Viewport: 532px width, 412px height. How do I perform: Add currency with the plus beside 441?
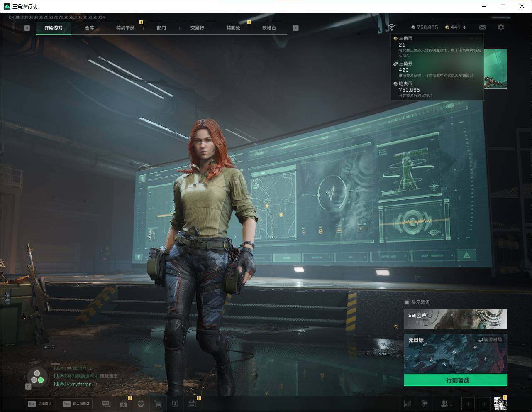point(464,27)
